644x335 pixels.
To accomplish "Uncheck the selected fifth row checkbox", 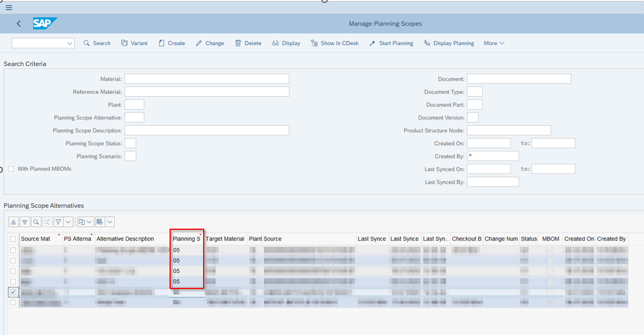I will click(x=13, y=292).
